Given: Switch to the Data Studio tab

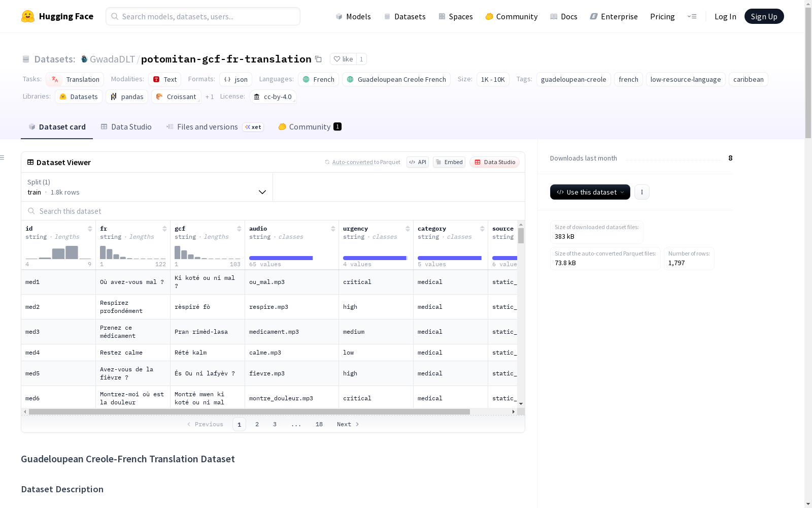Looking at the screenshot, I should pyautogui.click(x=126, y=127).
